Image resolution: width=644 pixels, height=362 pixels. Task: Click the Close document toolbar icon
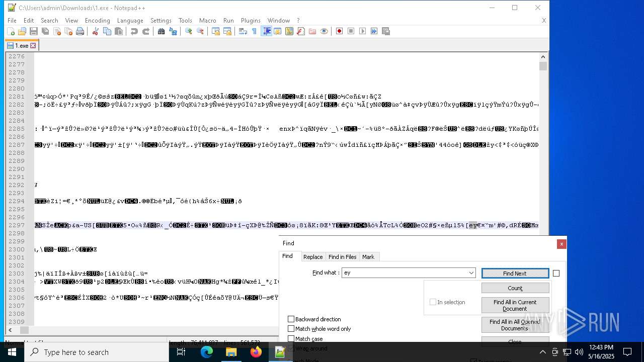pos(57,31)
